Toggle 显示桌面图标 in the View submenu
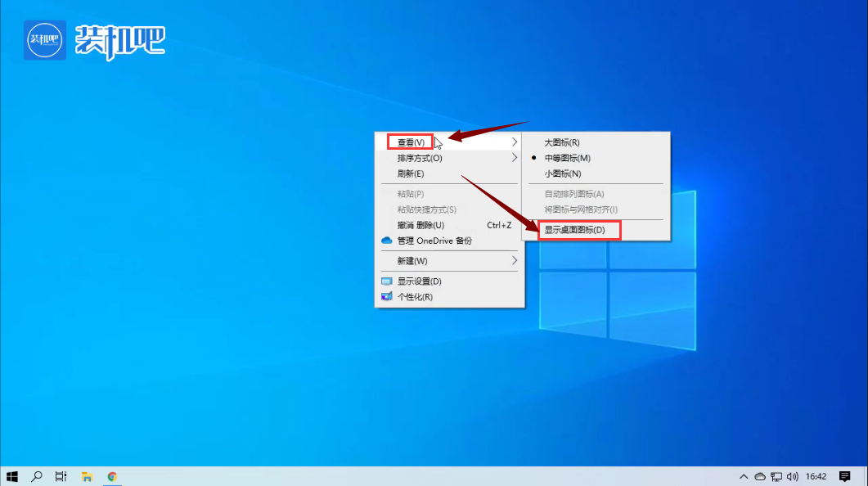The image size is (868, 486). [x=578, y=230]
